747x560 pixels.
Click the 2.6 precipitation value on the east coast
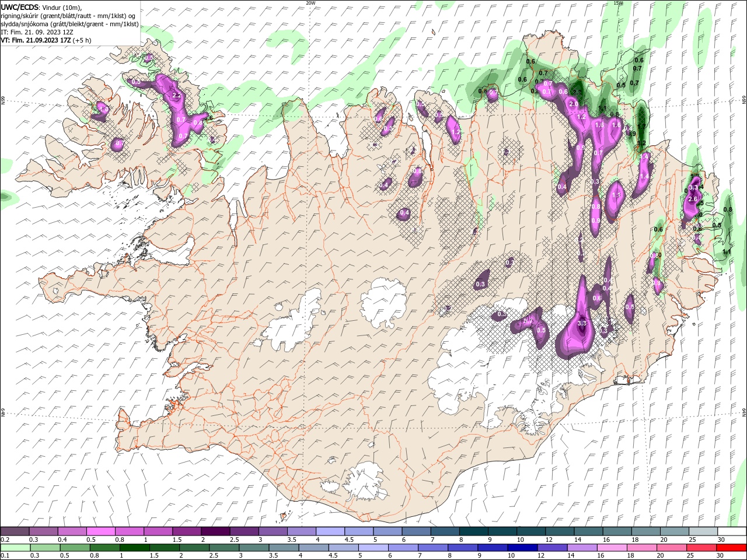tap(693, 199)
